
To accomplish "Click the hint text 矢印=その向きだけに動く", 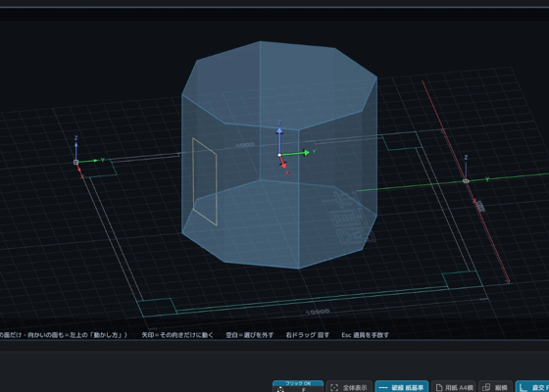I will [177, 335].
